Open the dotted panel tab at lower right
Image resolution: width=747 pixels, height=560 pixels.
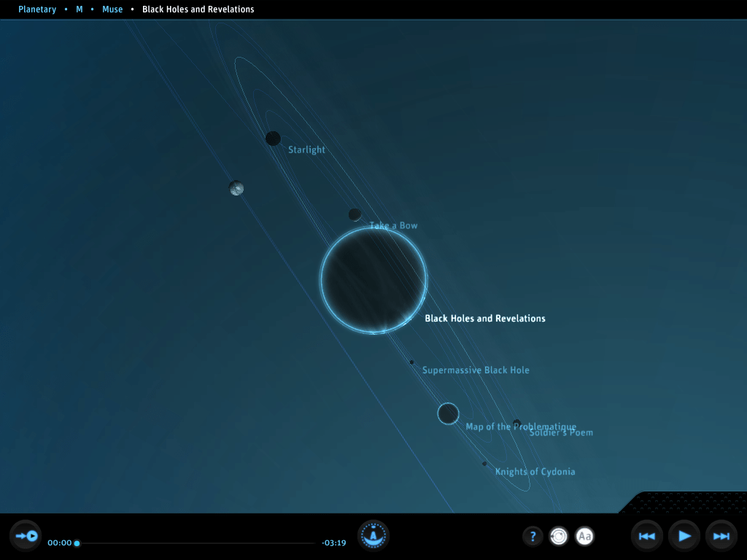click(x=684, y=502)
